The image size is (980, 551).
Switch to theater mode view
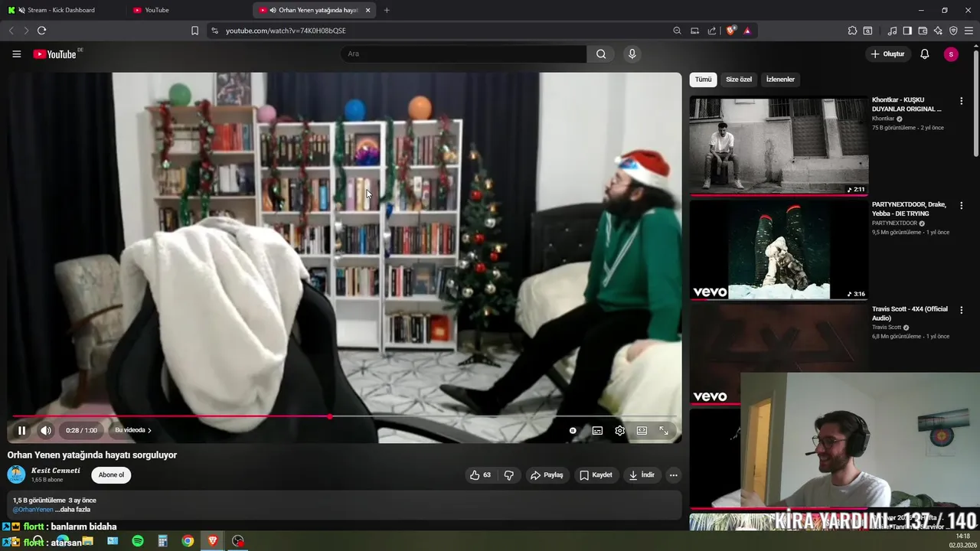tap(642, 431)
